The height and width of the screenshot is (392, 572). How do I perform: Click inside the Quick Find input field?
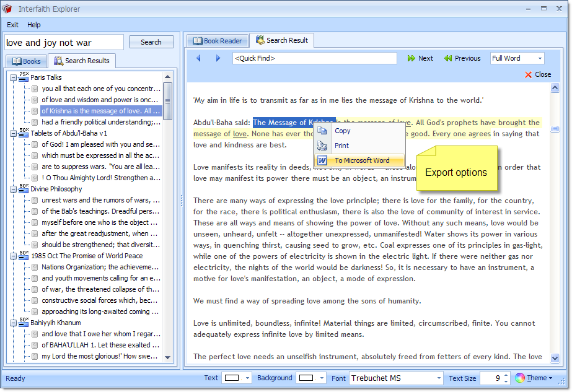click(x=314, y=58)
